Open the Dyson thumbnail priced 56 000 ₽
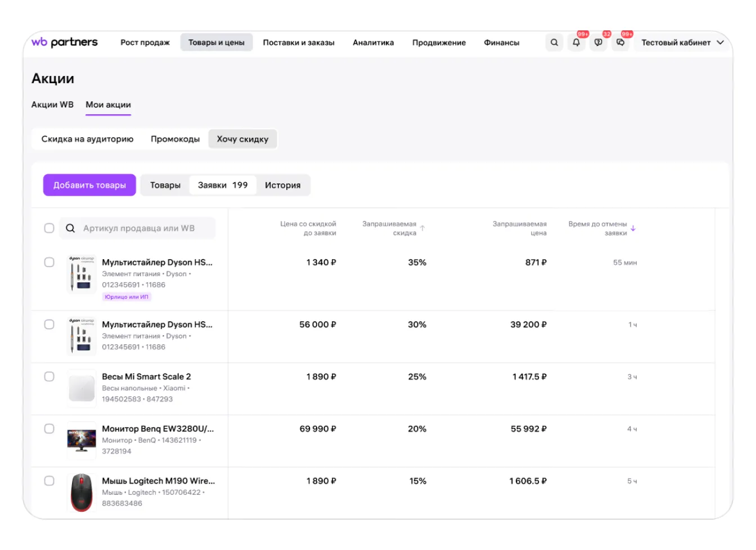Image resolution: width=756 pixels, height=550 pixels. [82, 336]
